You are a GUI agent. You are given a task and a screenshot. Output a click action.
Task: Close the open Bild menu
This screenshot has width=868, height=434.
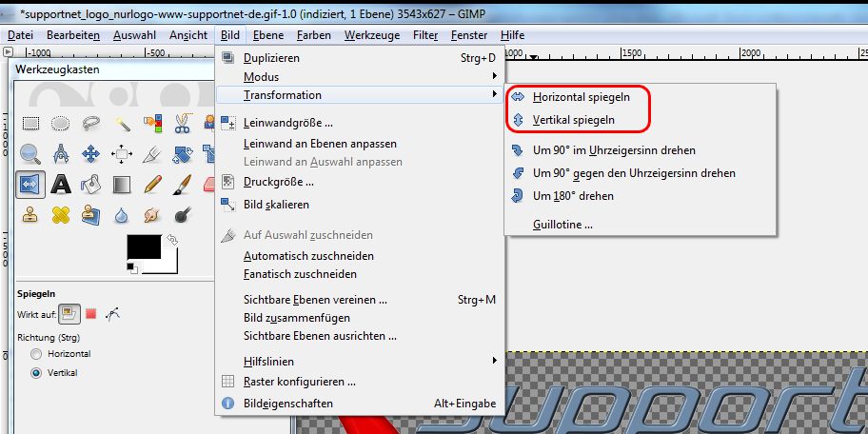pos(229,35)
